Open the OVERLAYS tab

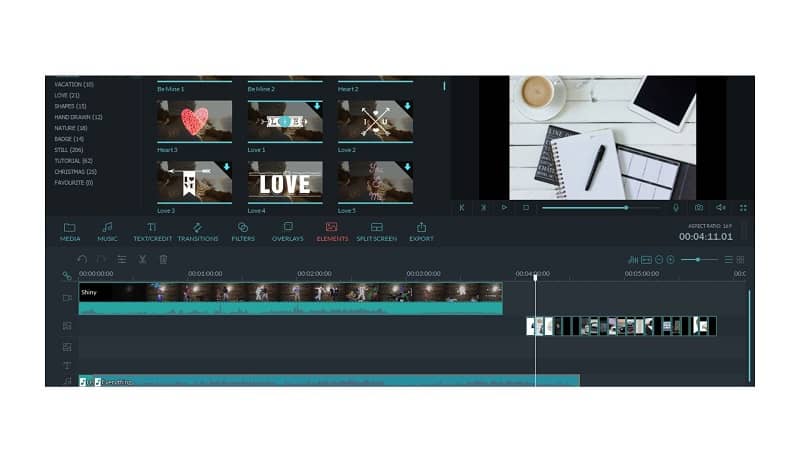pos(288,232)
